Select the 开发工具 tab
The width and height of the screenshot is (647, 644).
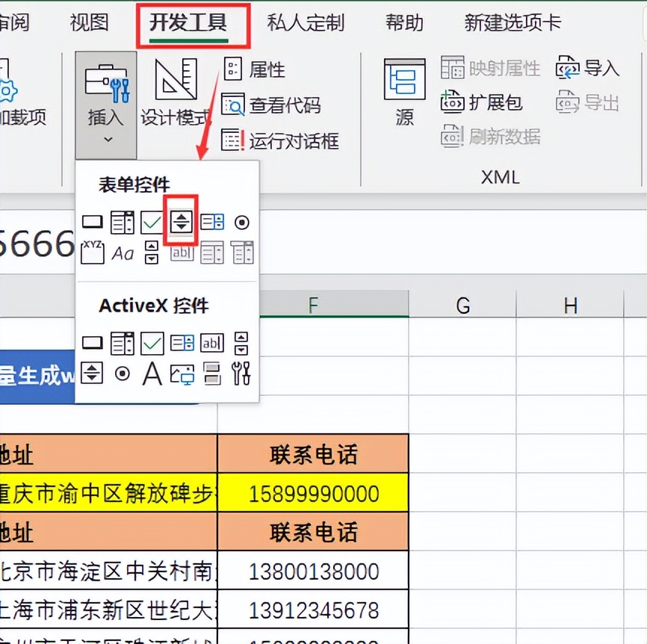188,22
